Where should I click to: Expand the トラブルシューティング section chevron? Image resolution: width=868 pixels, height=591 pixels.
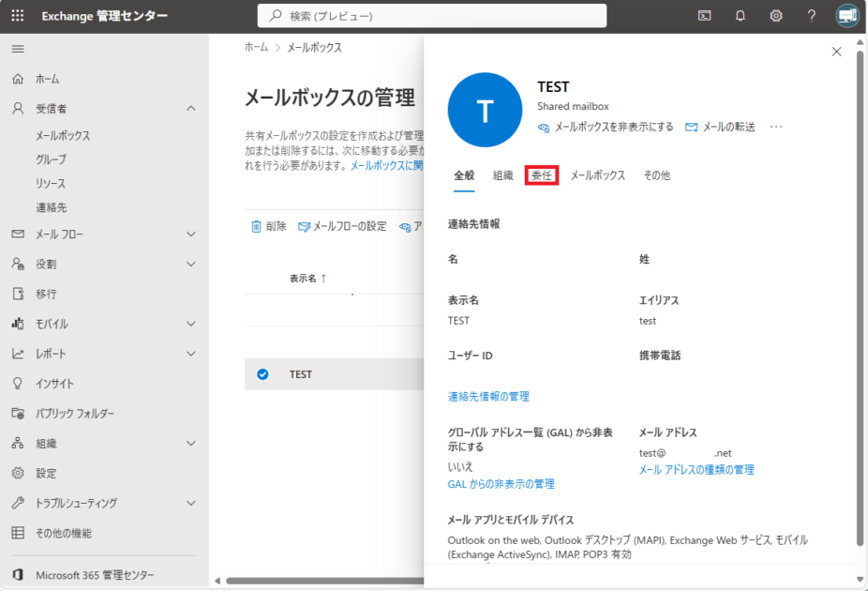191,504
